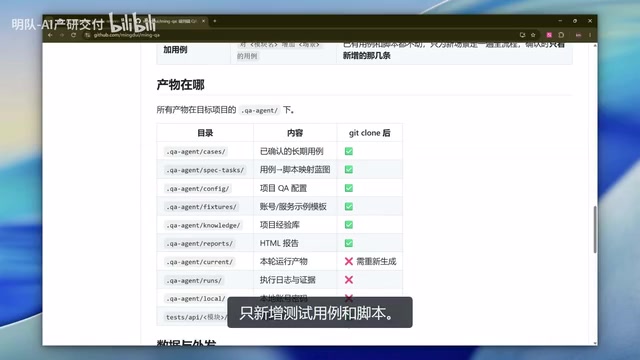640x360 pixels.
Task: Click the green check in cases row
Action: coord(349,151)
